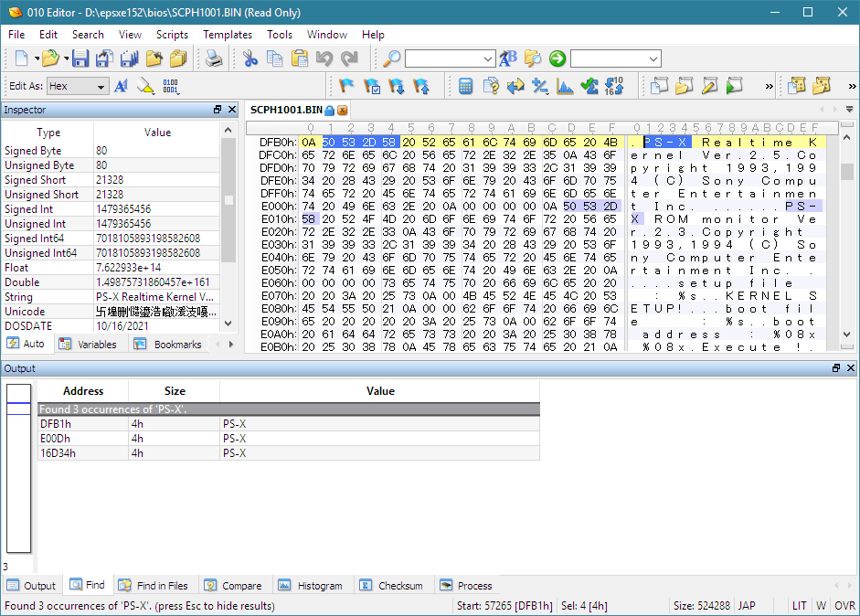Switch to the Checksum tab

click(x=391, y=585)
